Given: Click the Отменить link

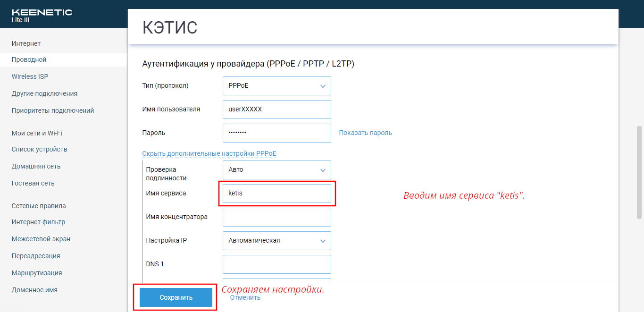Looking at the screenshot, I should [245, 297].
